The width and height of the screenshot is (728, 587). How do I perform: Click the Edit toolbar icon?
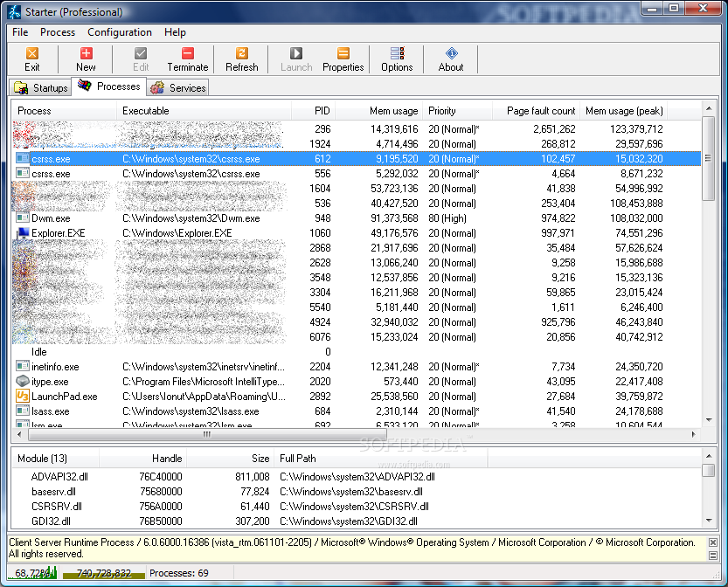point(140,53)
